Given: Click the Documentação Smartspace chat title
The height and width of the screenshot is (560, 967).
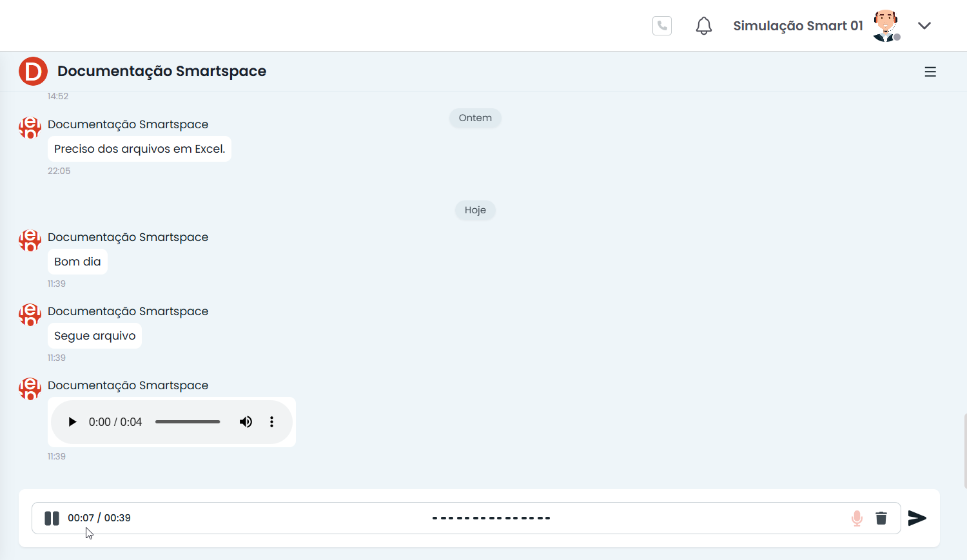Looking at the screenshot, I should pyautogui.click(x=161, y=71).
